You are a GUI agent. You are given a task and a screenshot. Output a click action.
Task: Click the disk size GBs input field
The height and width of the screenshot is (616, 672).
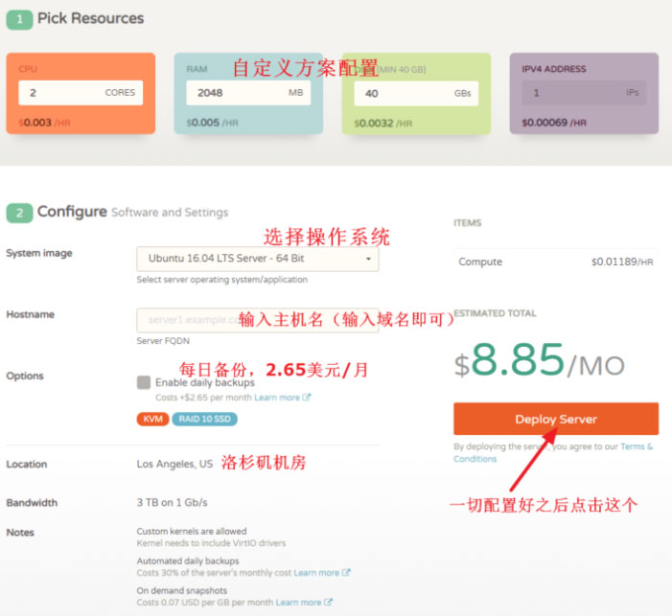pos(403,93)
